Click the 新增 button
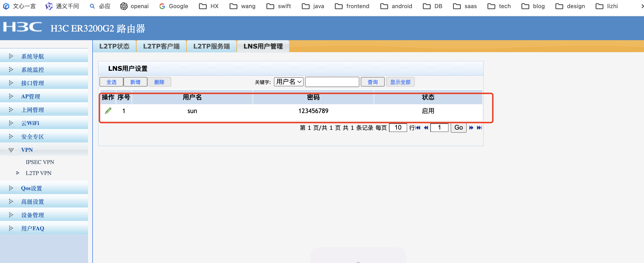Viewport: 644px width, 263px height. pos(135,82)
